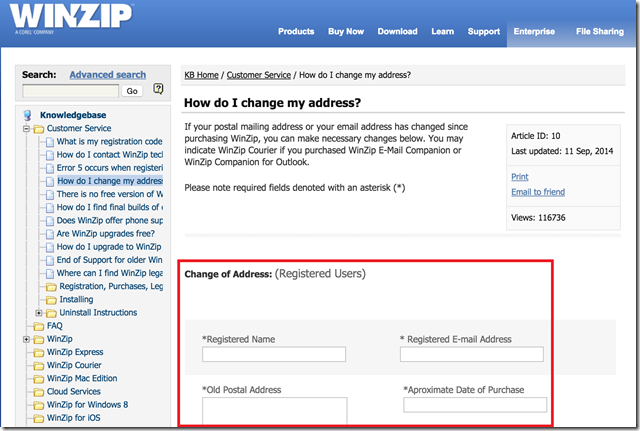Select 'How do I change my address' tree item
The height and width of the screenshot is (431, 640).
110,181
